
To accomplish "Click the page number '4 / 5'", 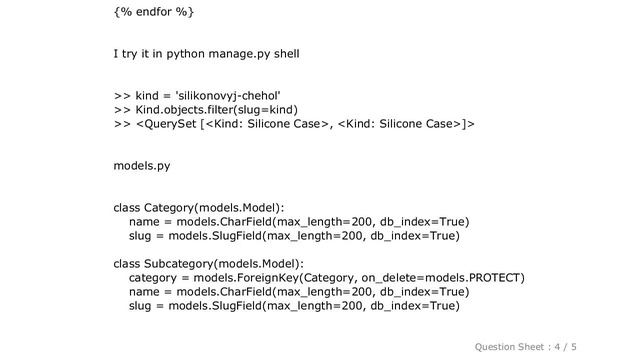I will point(565,347).
